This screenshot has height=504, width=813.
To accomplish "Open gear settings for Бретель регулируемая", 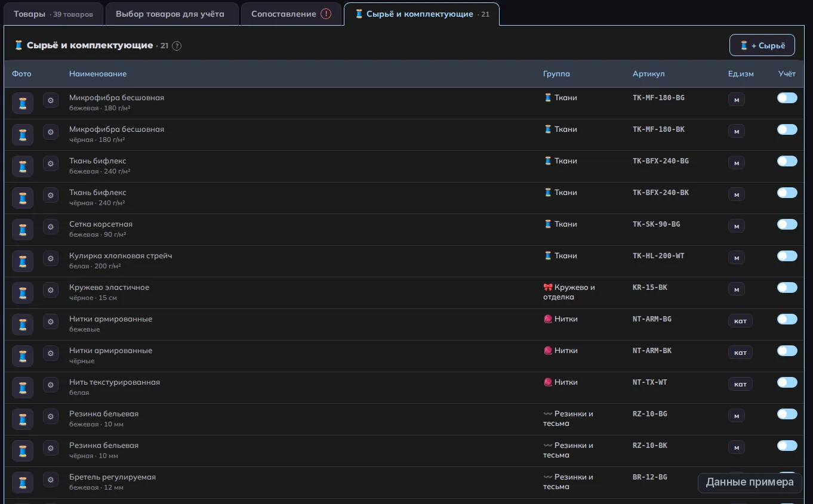I will click(x=51, y=480).
